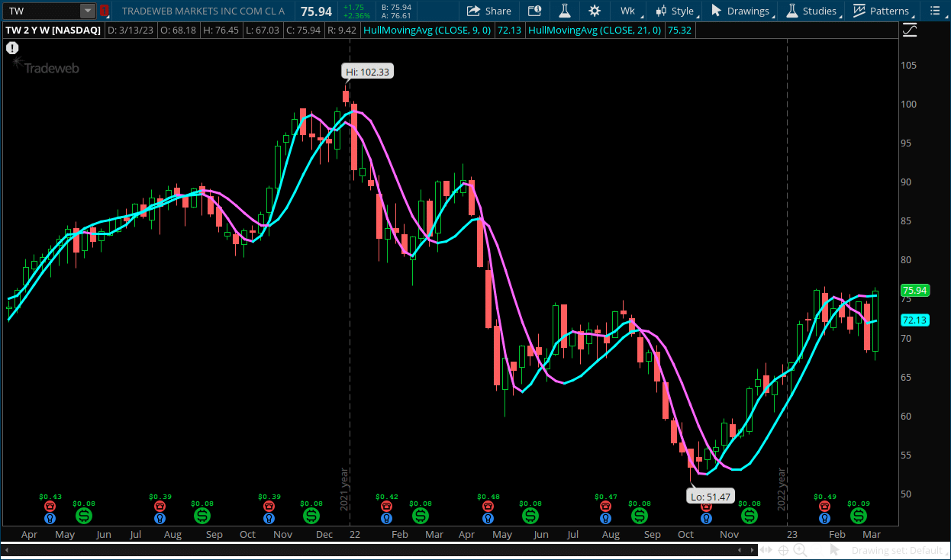Image resolution: width=951 pixels, height=560 pixels.
Task: Click the green 75.94 price axis label
Action: [914, 290]
